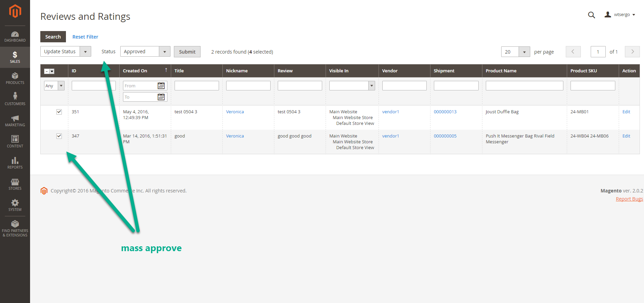The width and height of the screenshot is (644, 303).
Task: Focus the ID filter field
Action: 94,86
